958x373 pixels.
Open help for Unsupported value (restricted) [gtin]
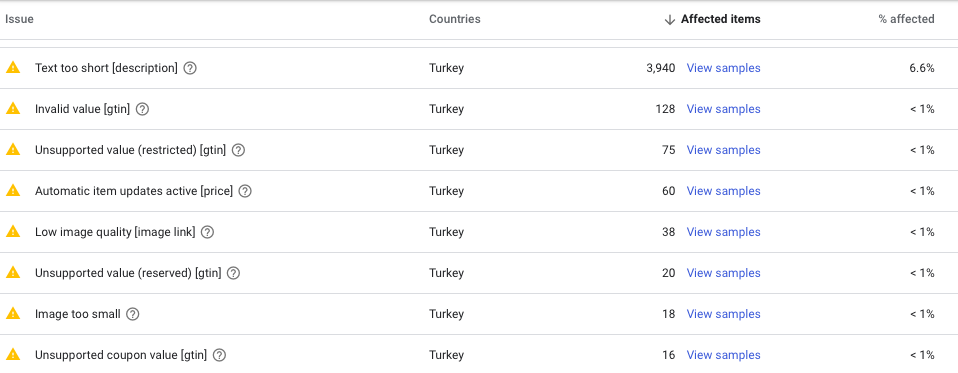[x=238, y=150]
